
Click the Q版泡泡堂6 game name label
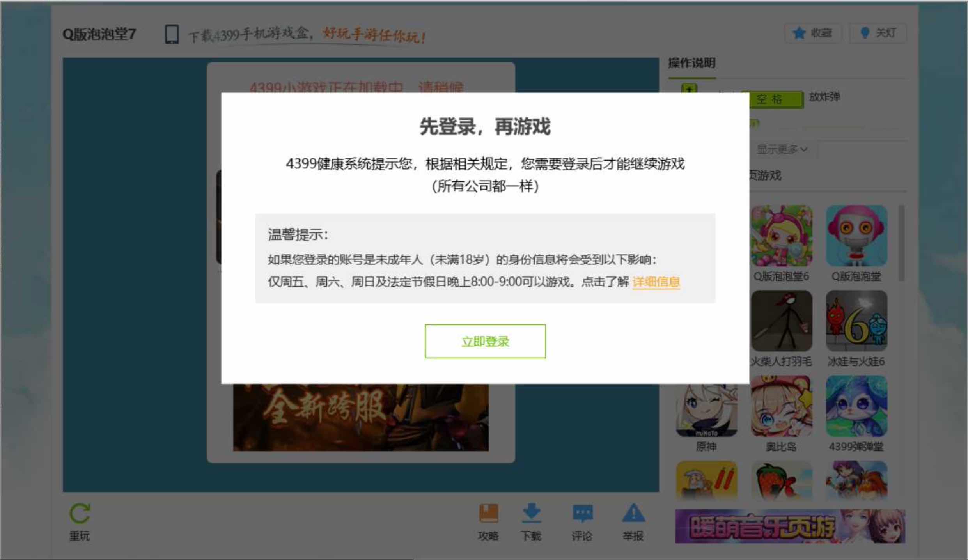tap(781, 276)
